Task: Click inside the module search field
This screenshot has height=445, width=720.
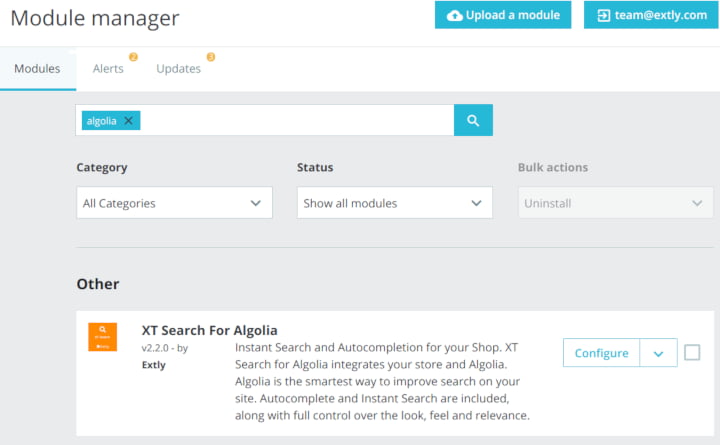Action: pyautogui.click(x=297, y=120)
